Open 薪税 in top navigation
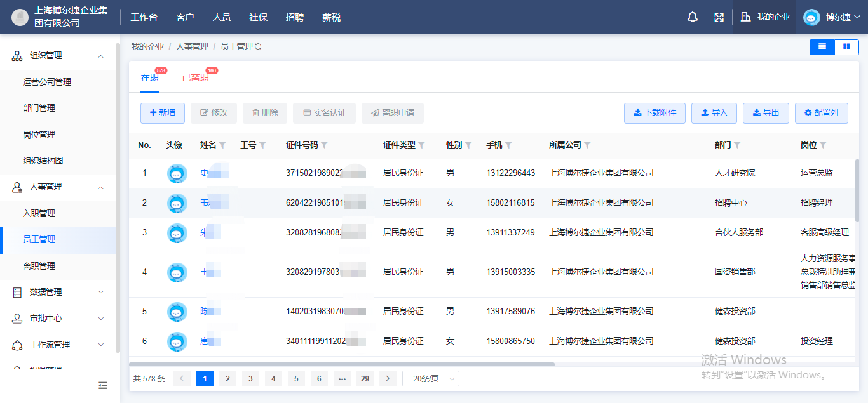The width and height of the screenshot is (868, 403). tap(332, 17)
